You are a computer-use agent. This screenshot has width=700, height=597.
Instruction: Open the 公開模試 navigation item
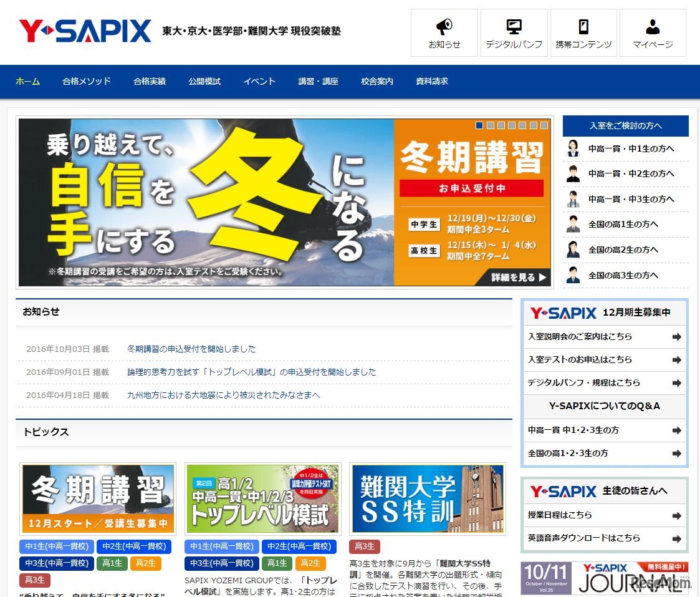pos(204,81)
